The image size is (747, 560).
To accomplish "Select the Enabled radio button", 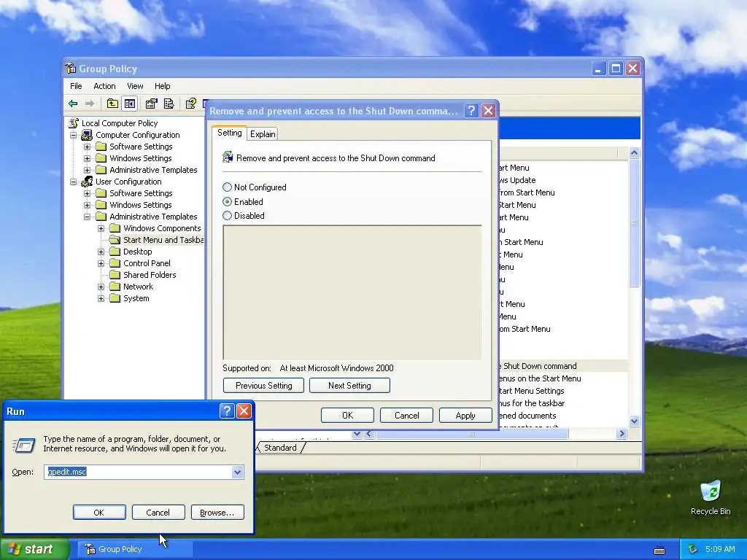I will tap(228, 202).
